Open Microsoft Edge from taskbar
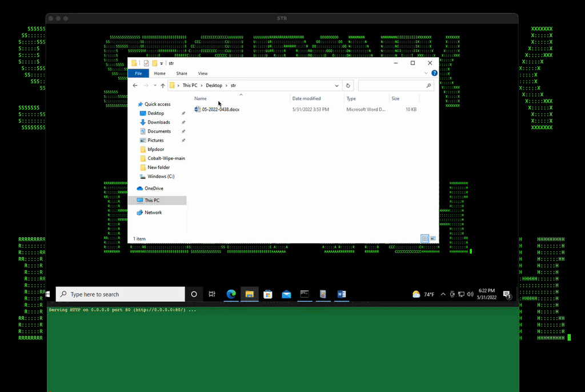Image resolution: width=585 pixels, height=392 pixels. click(231, 294)
